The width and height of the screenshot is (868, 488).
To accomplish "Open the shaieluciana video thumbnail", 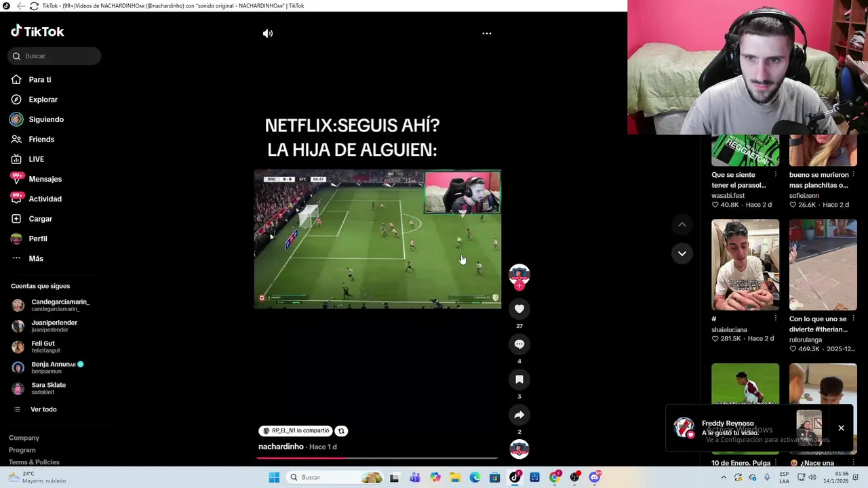I will coord(745,264).
